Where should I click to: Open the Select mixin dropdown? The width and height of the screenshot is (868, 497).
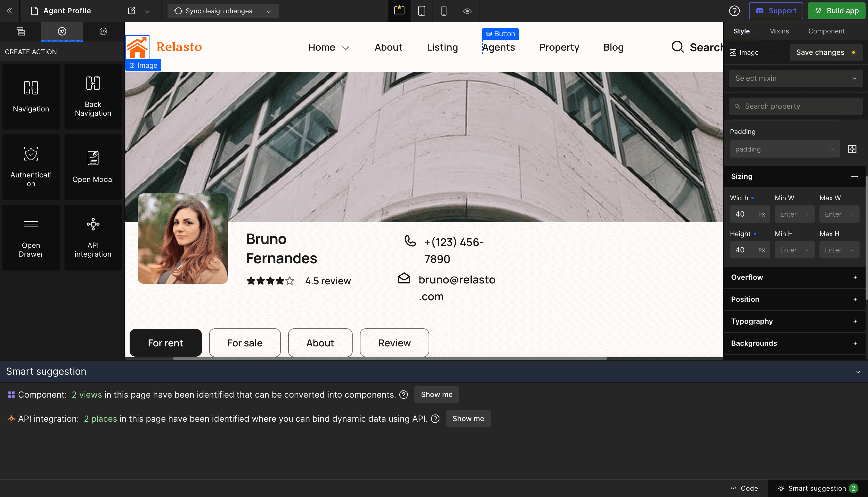pos(796,78)
